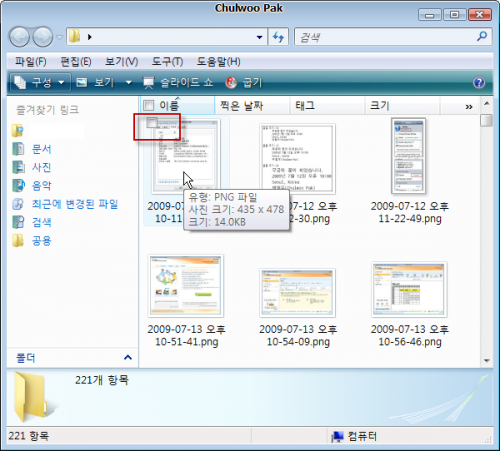
Task: Sort by the 찍은 날짜 column header
Action: (252, 106)
